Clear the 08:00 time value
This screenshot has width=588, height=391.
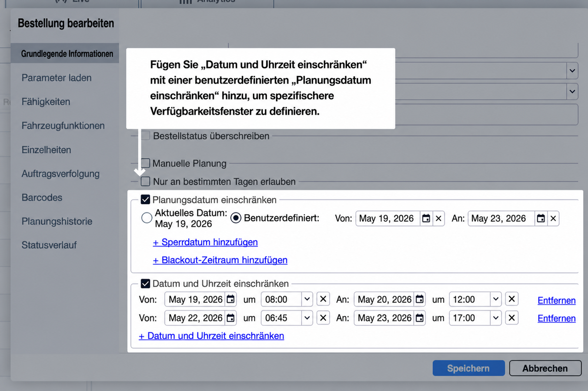click(323, 299)
